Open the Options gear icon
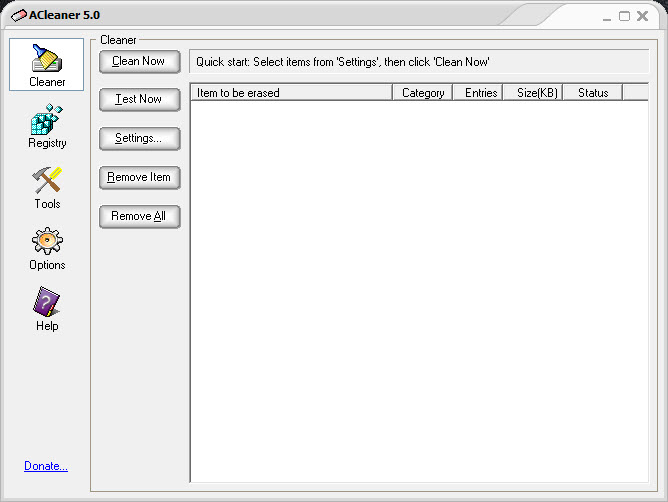668x502 pixels. point(47,241)
